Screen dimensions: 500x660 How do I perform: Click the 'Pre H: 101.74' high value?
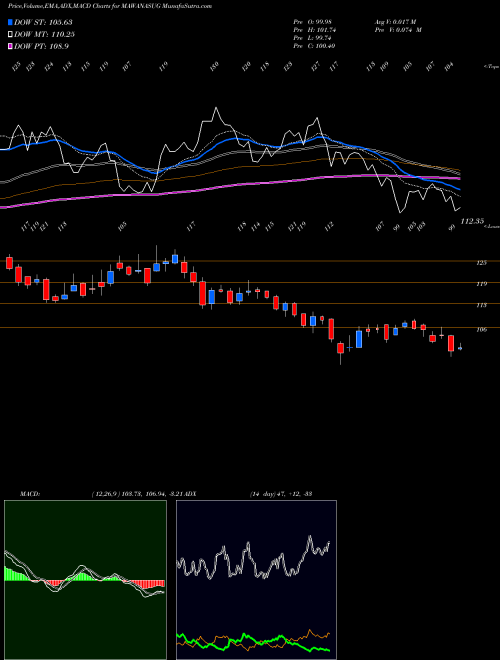[x=315, y=30]
